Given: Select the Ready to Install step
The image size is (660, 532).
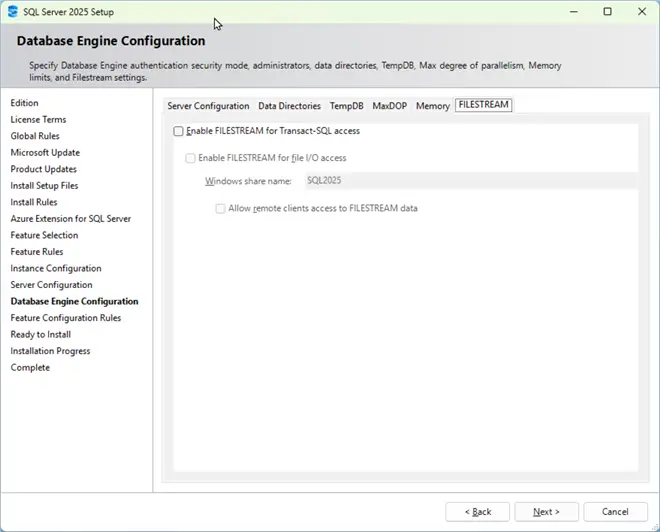Looking at the screenshot, I should click(40, 334).
